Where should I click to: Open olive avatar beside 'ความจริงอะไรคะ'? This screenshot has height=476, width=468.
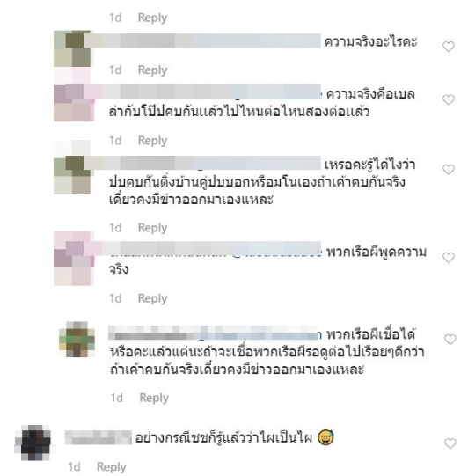(72, 48)
